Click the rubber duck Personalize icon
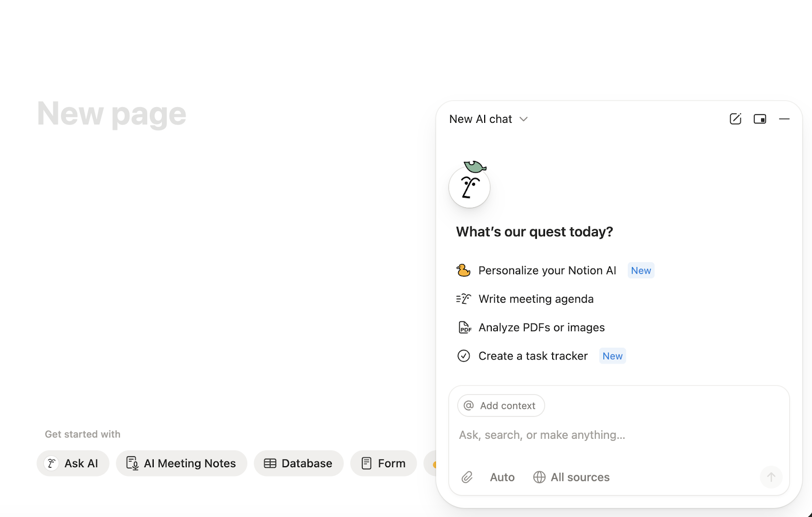This screenshot has height=517, width=812. (x=463, y=271)
